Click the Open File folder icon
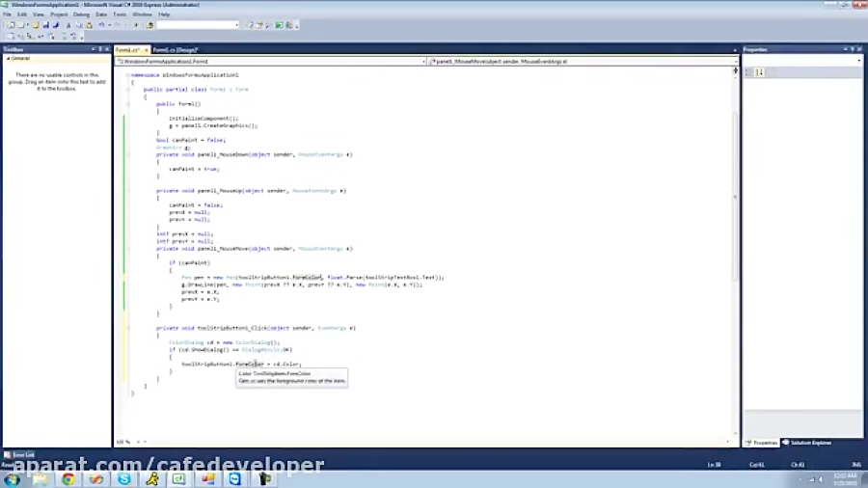Image resolution: width=868 pixels, height=488 pixels. click(x=36, y=25)
